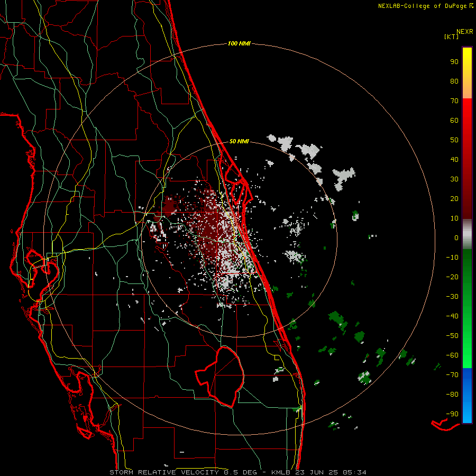Click the 80 value on velocity scale

(x=454, y=81)
